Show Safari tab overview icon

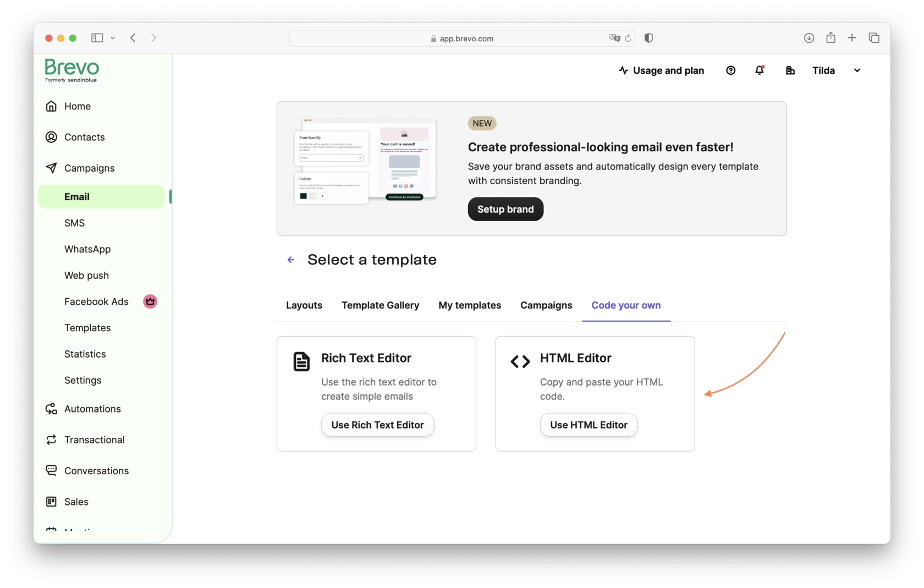click(x=874, y=38)
